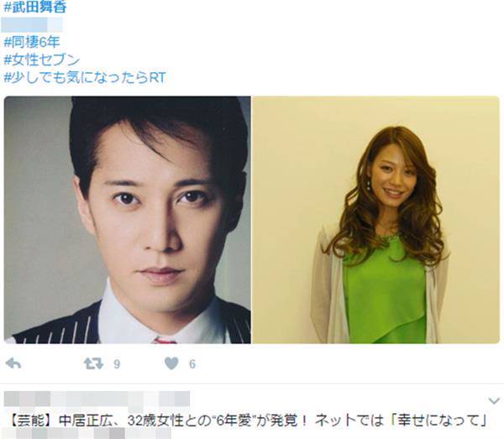Open the like count 6

tap(192, 363)
